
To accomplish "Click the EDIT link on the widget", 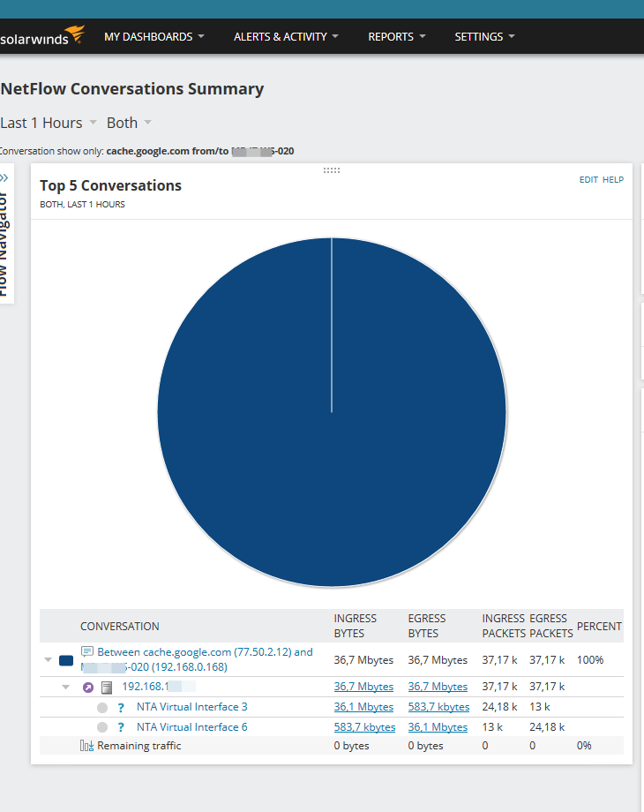I will pos(588,180).
